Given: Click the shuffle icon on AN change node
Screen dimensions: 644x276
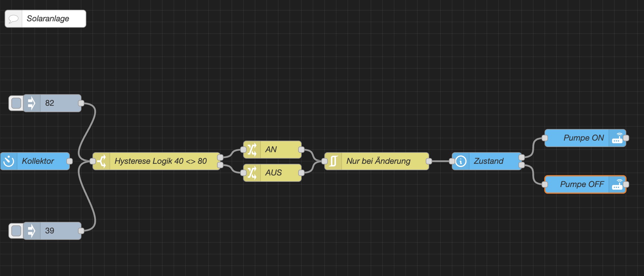Looking at the screenshot, I should point(252,150).
